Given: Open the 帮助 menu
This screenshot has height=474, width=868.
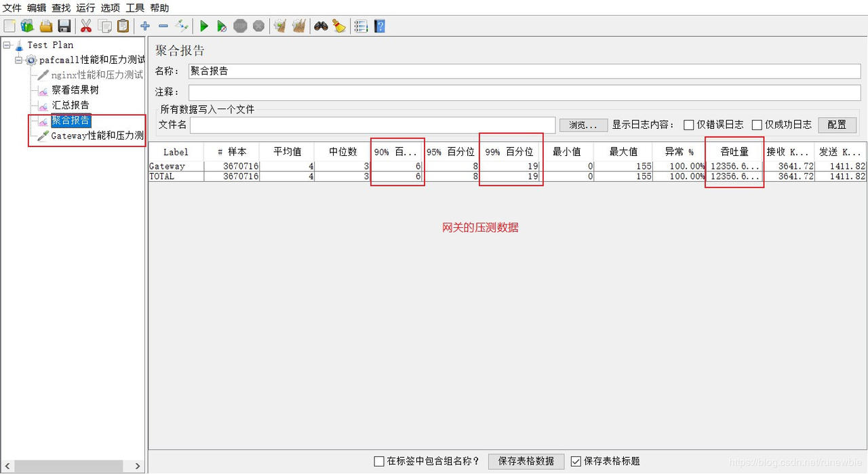Looking at the screenshot, I should (x=159, y=8).
